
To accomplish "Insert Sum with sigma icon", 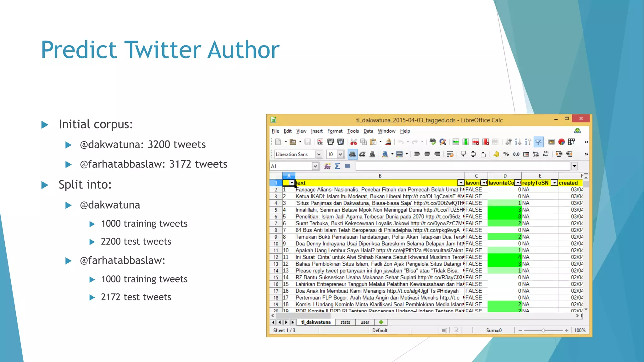I will click(337, 166).
